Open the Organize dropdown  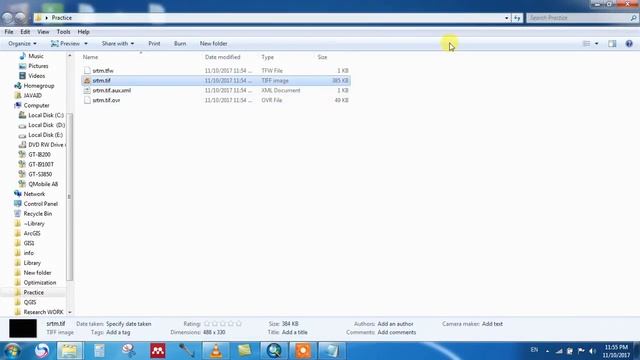(x=22, y=44)
